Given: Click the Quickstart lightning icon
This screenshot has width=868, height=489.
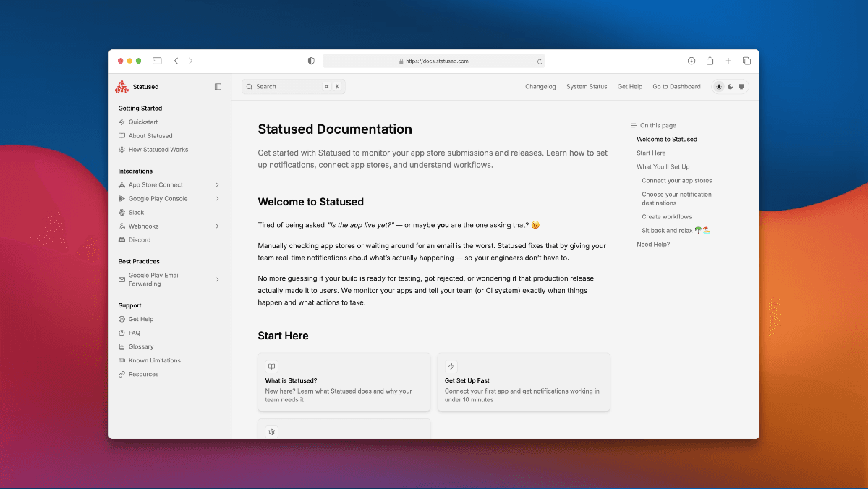Looking at the screenshot, I should coord(121,122).
